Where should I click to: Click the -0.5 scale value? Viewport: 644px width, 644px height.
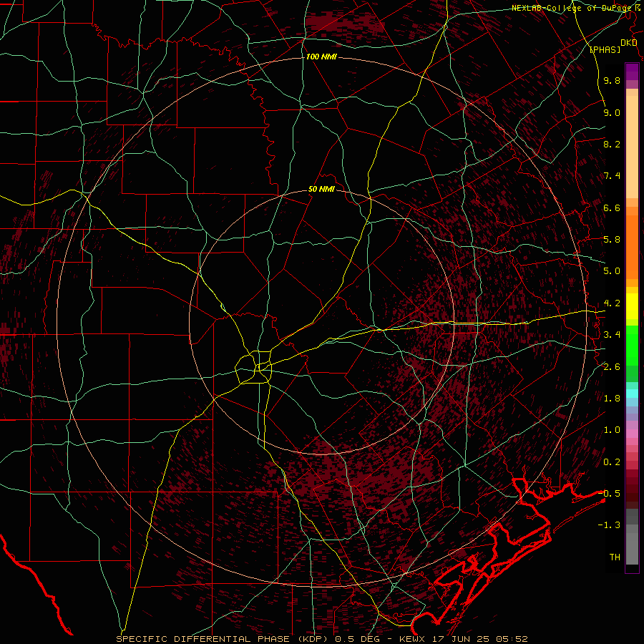609,493
